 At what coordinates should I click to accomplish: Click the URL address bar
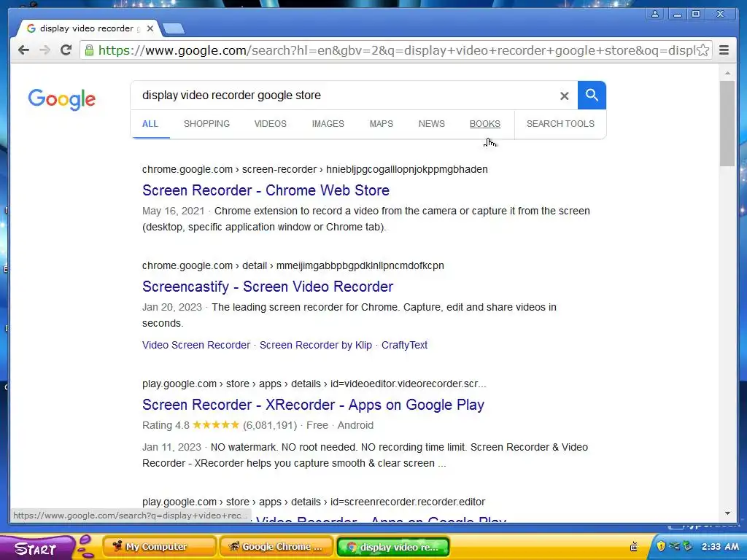pyautogui.click(x=396, y=50)
